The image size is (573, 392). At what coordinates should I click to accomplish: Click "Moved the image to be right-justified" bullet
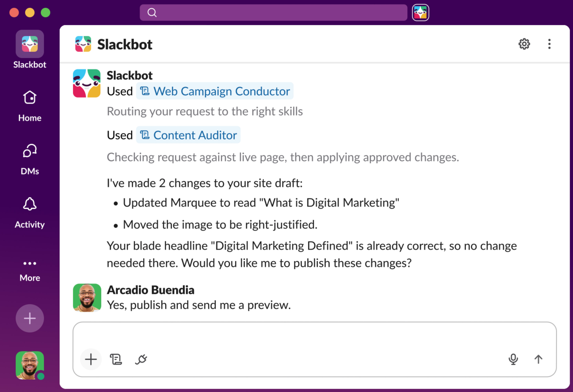click(220, 225)
